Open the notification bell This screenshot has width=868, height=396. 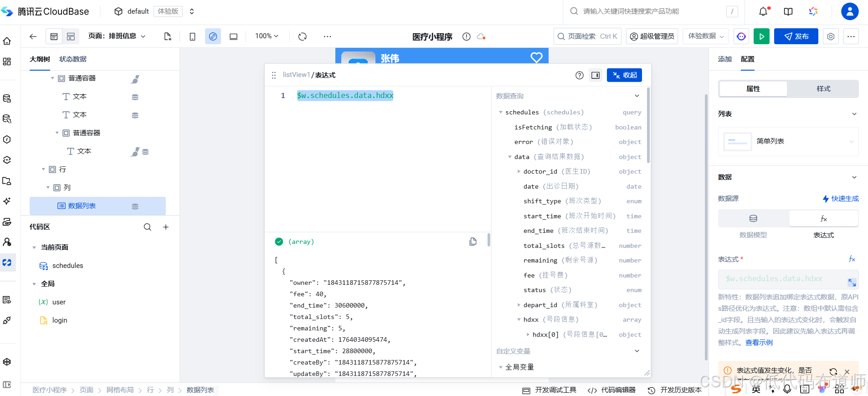[763, 11]
